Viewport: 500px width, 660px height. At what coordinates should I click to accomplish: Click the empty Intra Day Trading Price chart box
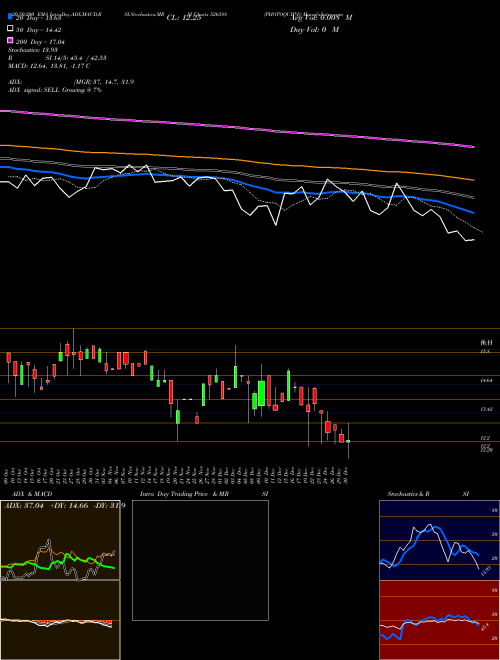pos(200,560)
